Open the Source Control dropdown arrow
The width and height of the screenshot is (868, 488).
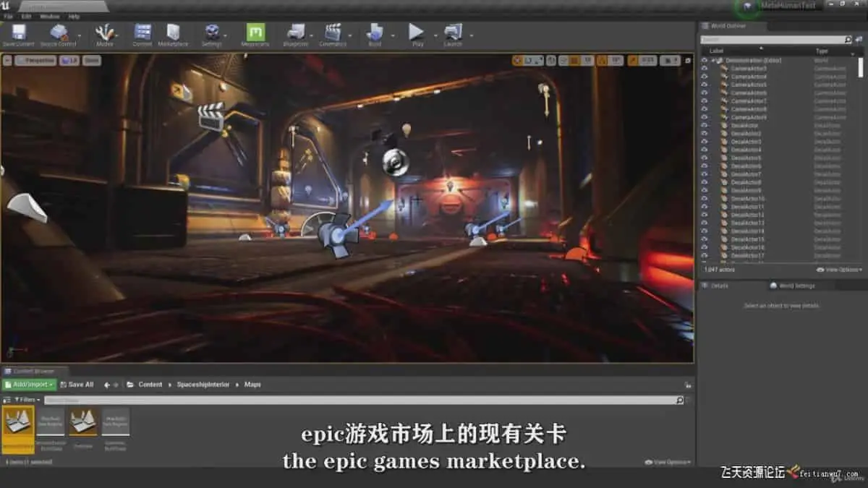click(80, 35)
